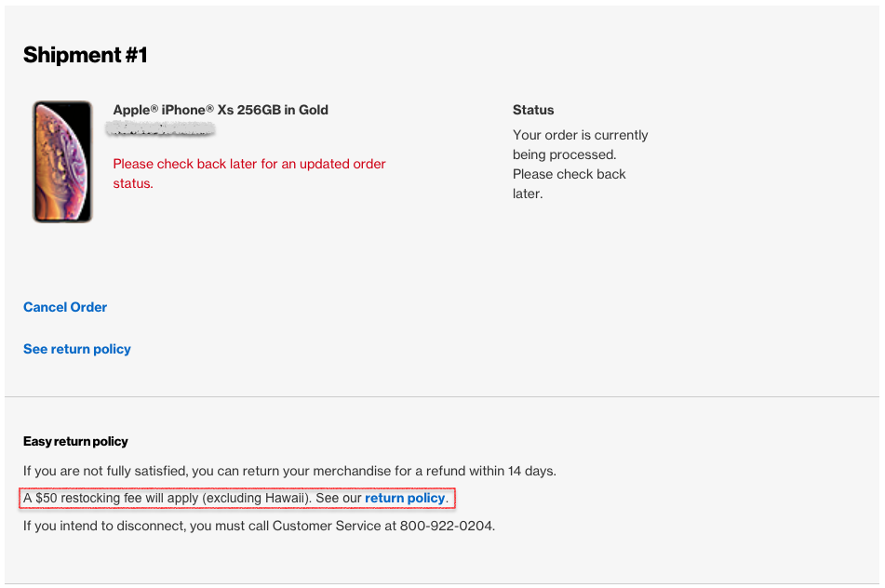This screenshot has width=885, height=588.
Task: Click the blurred text under product title
Action: click(x=160, y=130)
